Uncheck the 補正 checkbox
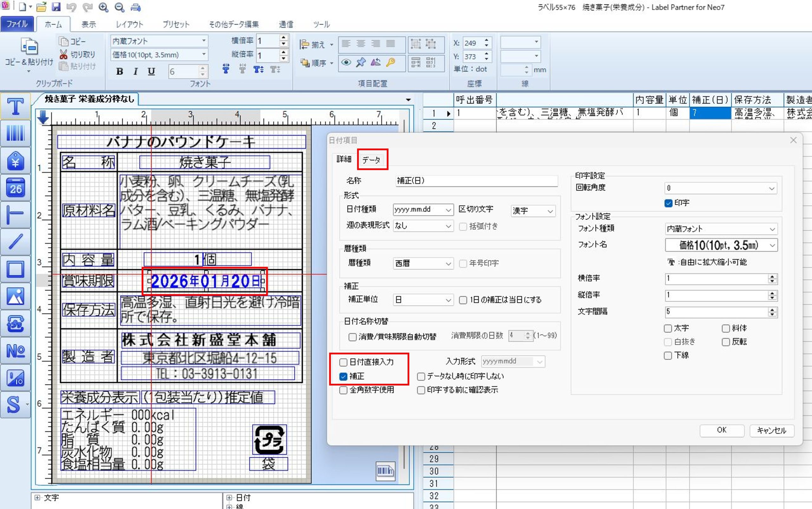The height and width of the screenshot is (509, 812). tap(343, 376)
